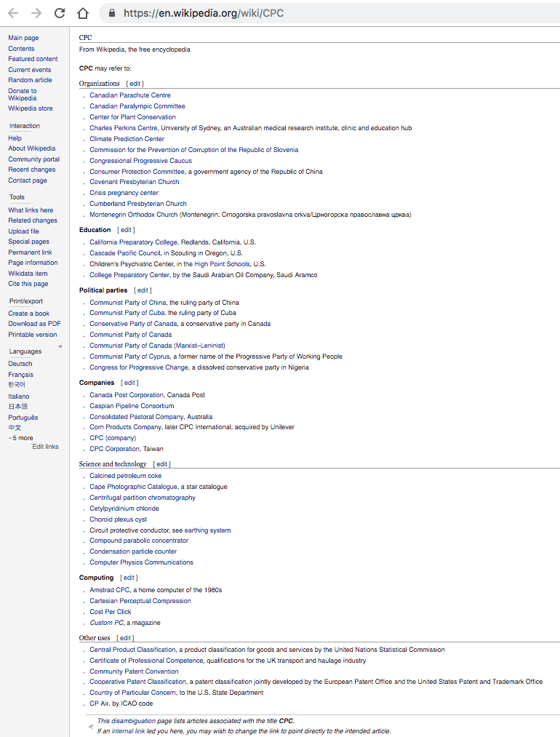Edit the Other uses section
The image size is (560, 737).
(125, 638)
